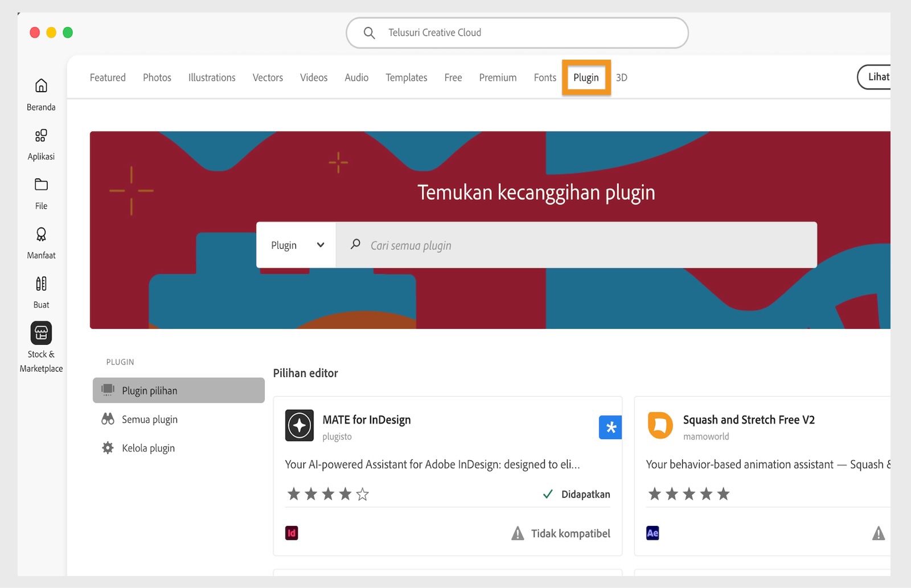Viewport: 911px width, 588px height.
Task: Switch to the Videos tab
Action: point(314,77)
